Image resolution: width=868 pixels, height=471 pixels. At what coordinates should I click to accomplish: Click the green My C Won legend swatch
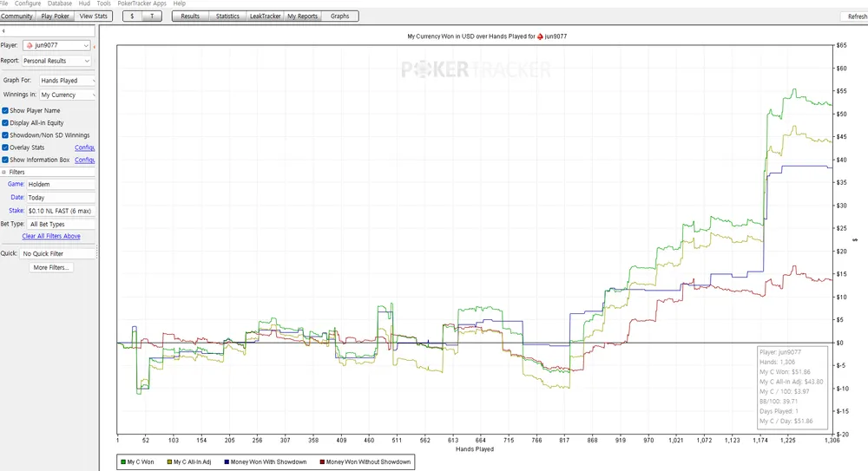[x=123, y=462]
